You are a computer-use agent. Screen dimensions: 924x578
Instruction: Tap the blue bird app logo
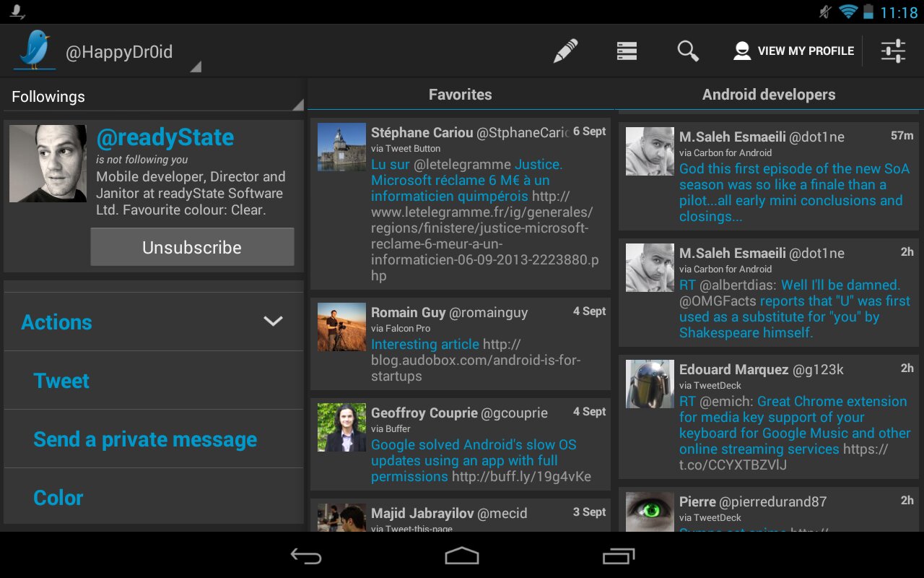click(36, 50)
